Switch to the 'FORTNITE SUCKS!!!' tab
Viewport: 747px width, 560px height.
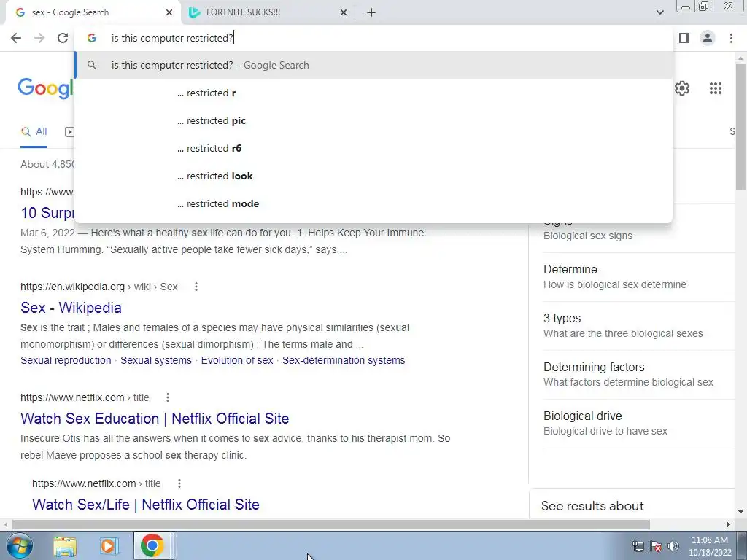tap(269, 12)
